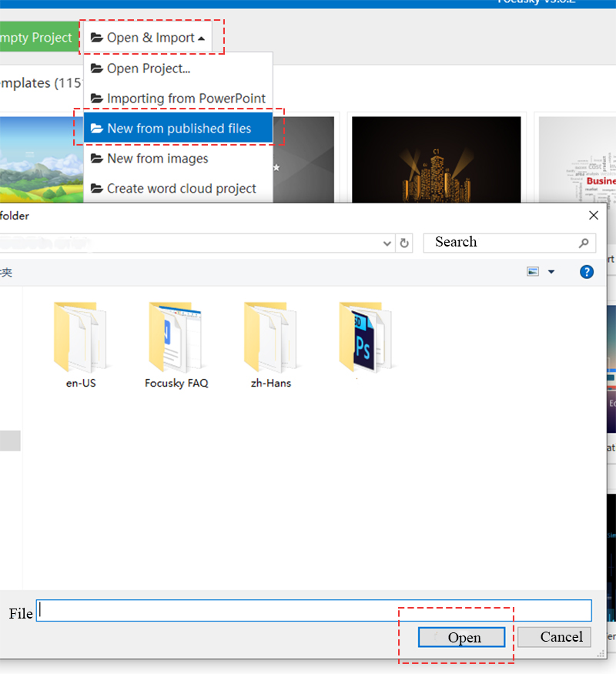Click the highlighted Open button

coord(462,637)
